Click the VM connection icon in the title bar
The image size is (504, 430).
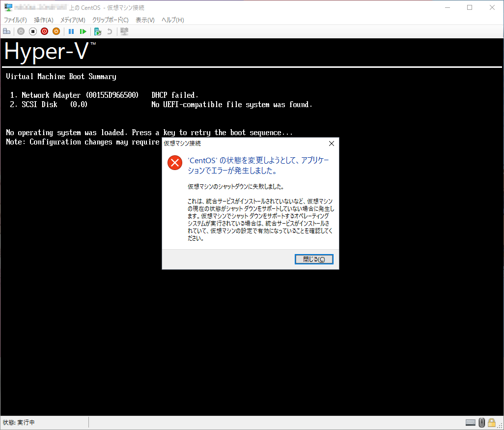click(8, 7)
